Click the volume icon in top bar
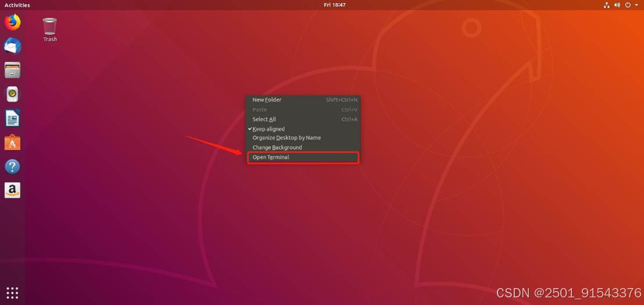Image resolution: width=644 pixels, height=305 pixels. 617,5
